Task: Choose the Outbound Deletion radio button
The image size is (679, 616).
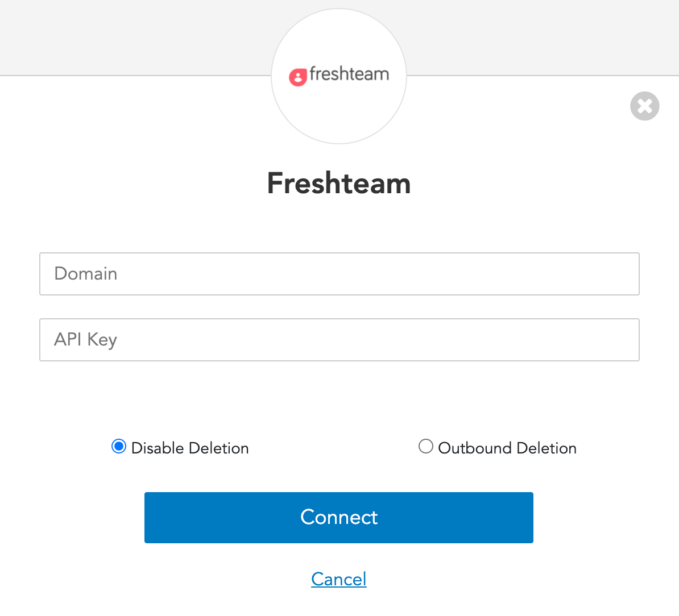Action: coord(425,447)
